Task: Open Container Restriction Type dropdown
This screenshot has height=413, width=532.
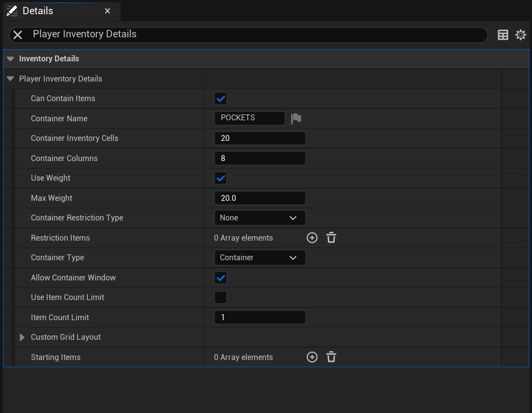Action: pos(260,218)
